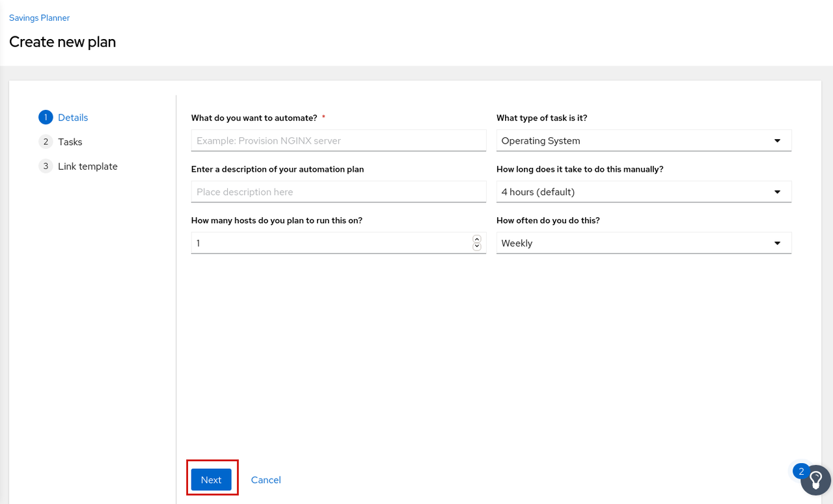Viewport: 833px width, 504px height.
Task: Click the plan description text field
Action: (338, 192)
